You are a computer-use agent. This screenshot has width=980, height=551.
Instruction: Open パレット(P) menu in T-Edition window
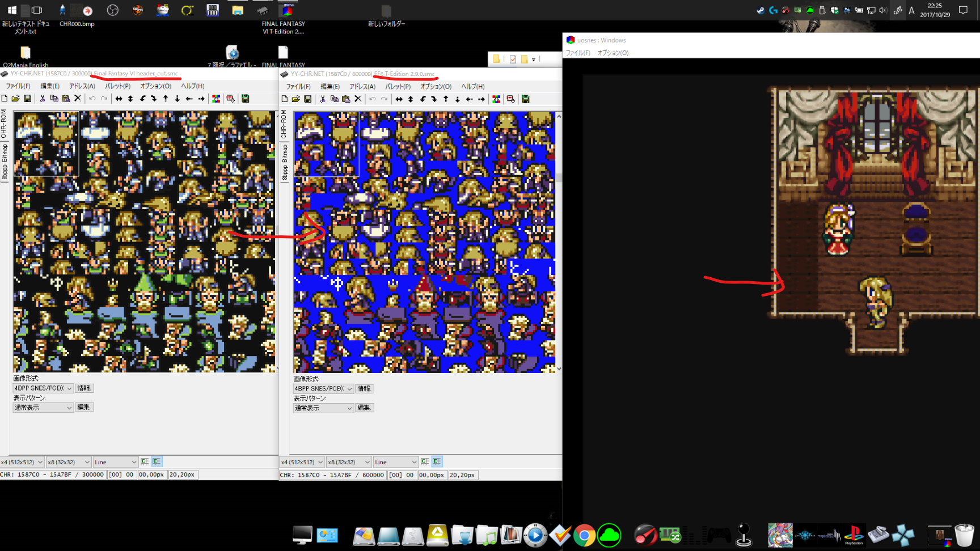398,87
